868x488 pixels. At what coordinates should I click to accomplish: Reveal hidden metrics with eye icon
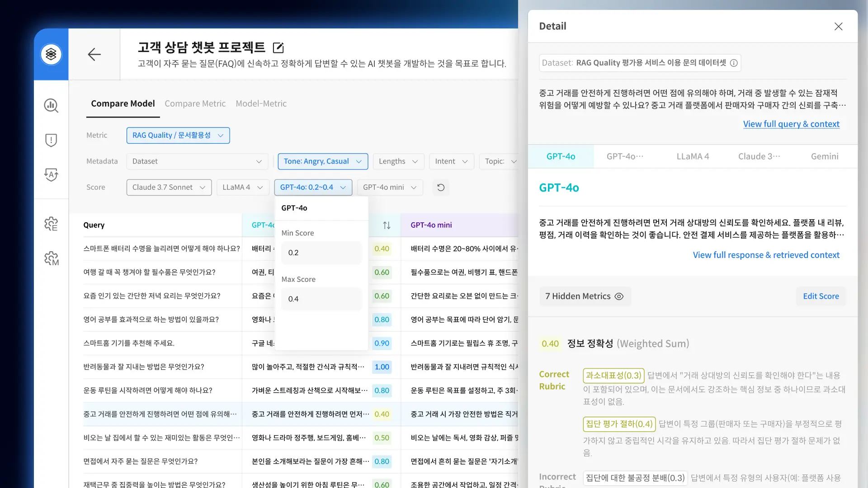(x=619, y=296)
